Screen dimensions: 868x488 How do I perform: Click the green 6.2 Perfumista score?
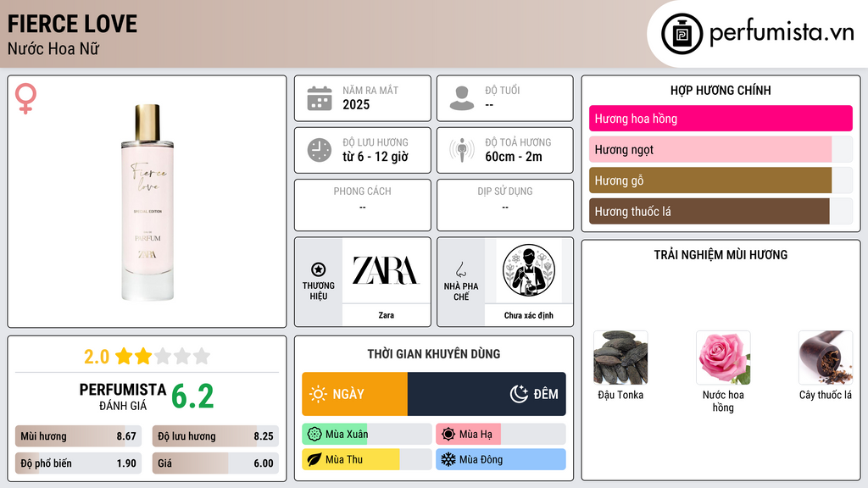192,396
